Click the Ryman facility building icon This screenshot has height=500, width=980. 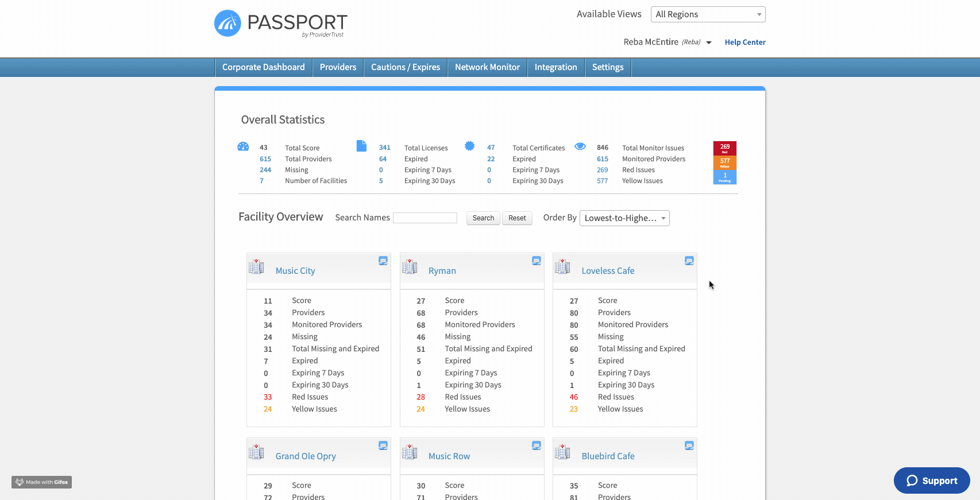tap(410, 267)
